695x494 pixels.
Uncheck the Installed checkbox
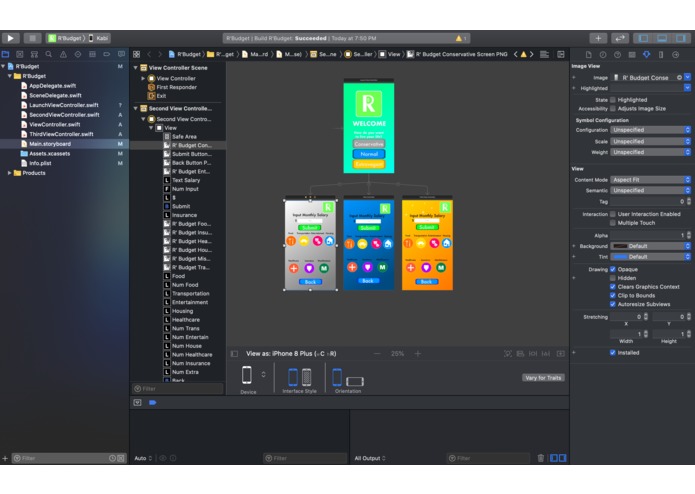[x=613, y=353]
